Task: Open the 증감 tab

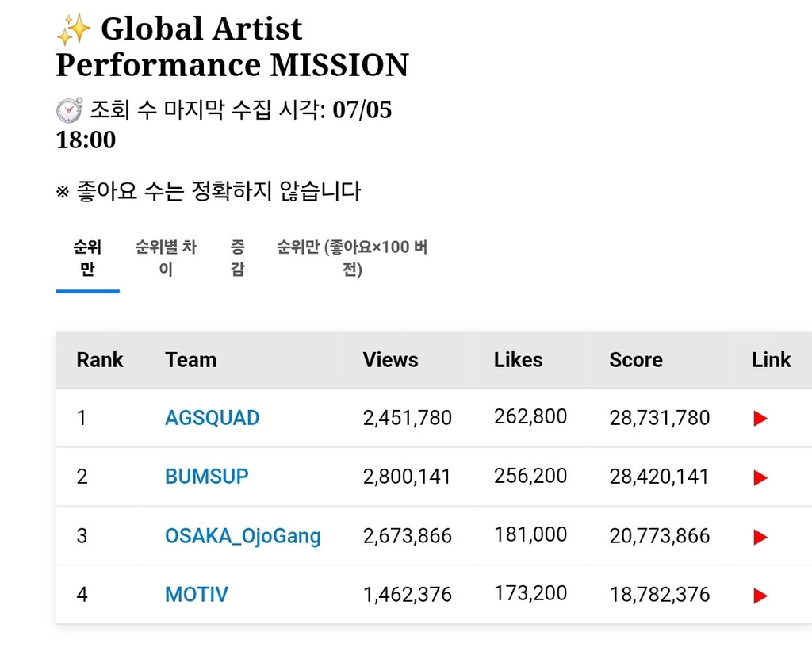Action: (237, 259)
